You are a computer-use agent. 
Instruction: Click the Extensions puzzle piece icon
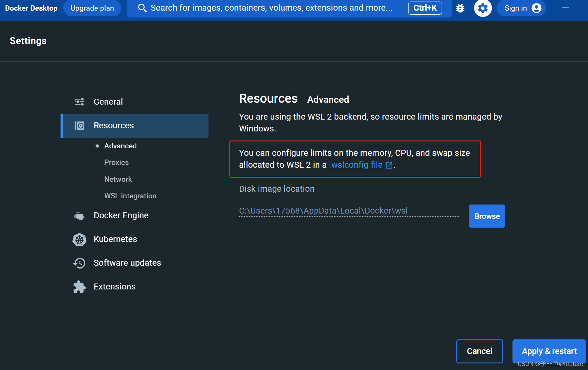(x=79, y=287)
